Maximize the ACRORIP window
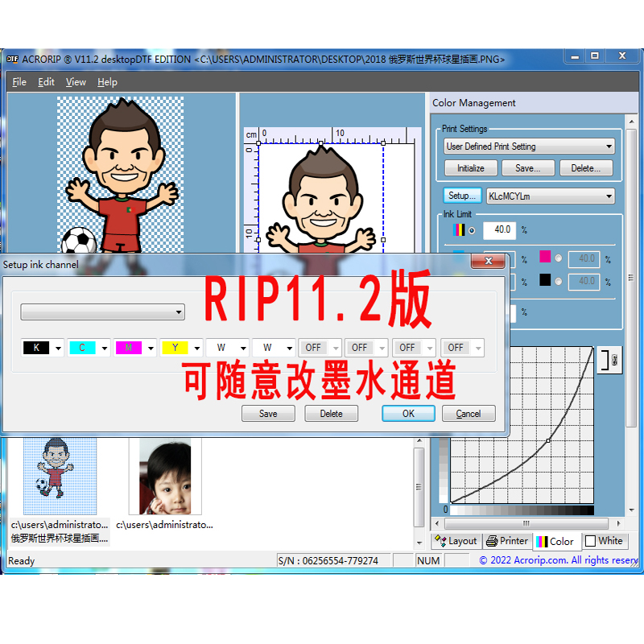Viewport: 644px width, 644px height. click(x=595, y=56)
